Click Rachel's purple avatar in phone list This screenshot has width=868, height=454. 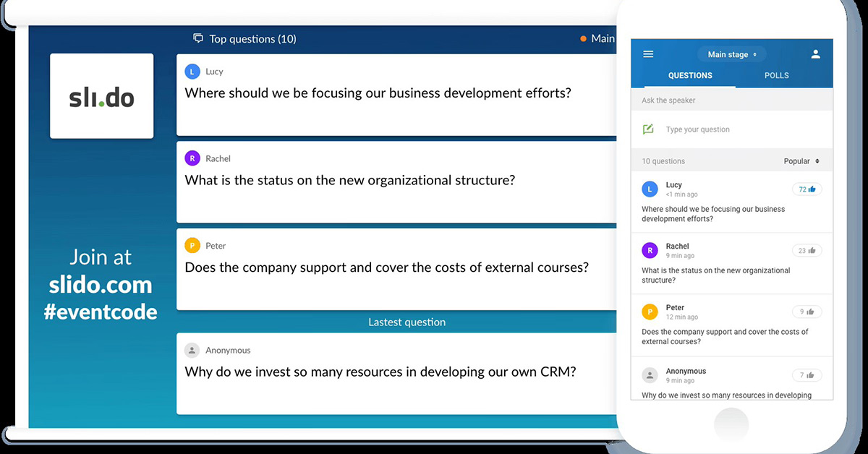[650, 251]
